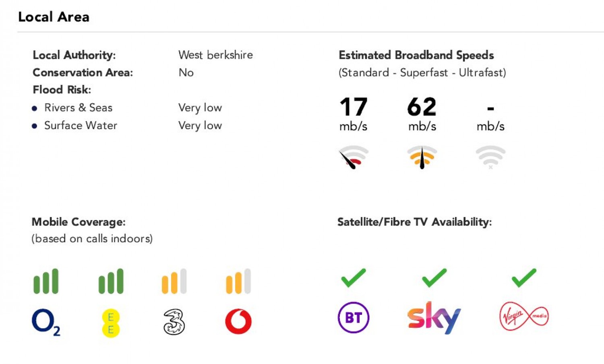Click the West berkshire local authority value

[215, 55]
